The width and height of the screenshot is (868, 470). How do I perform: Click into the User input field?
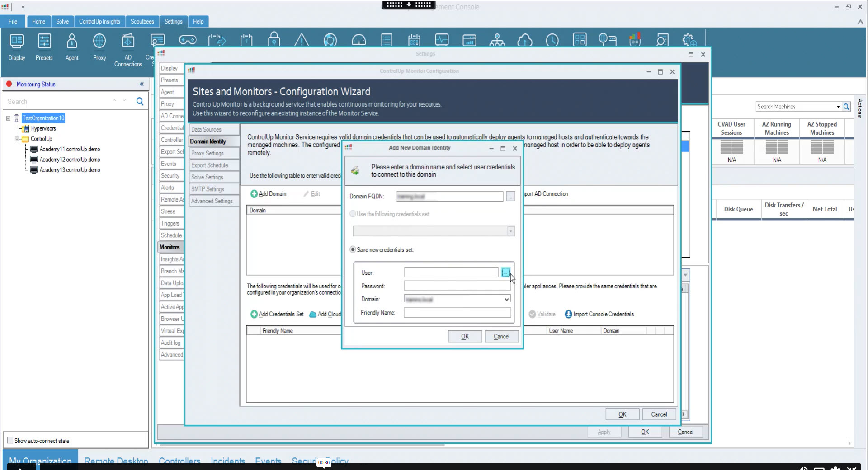pyautogui.click(x=451, y=273)
